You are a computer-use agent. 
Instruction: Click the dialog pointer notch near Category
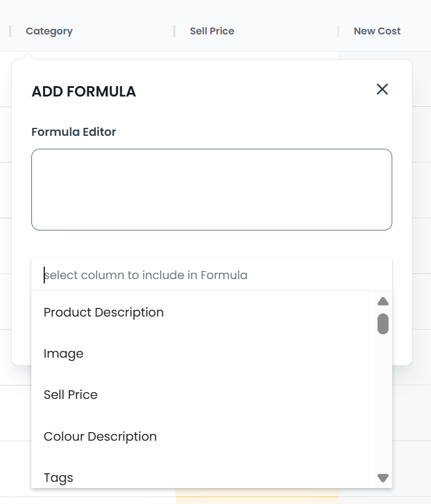click(26, 56)
